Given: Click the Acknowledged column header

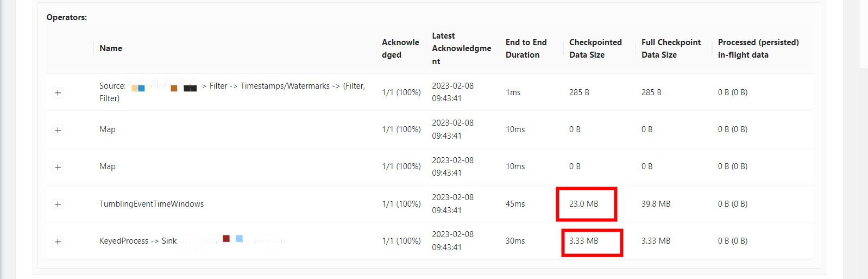Looking at the screenshot, I should pyautogui.click(x=400, y=48).
